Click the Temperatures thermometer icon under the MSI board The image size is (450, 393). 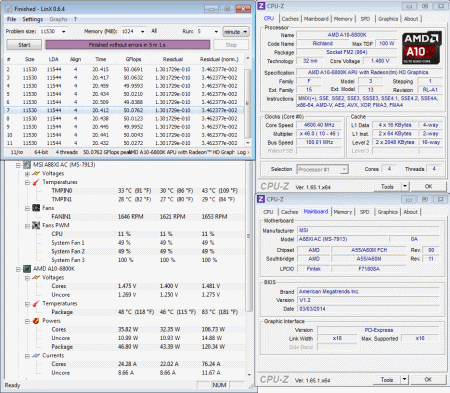point(36,182)
